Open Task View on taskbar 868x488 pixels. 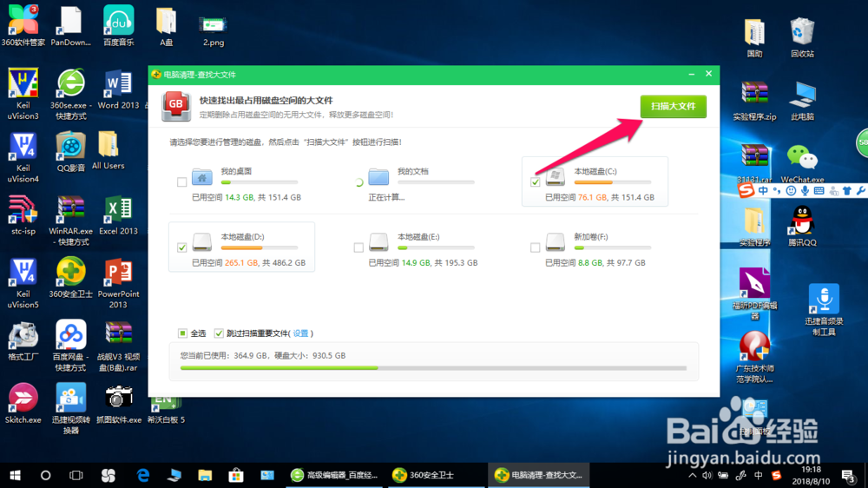76,475
